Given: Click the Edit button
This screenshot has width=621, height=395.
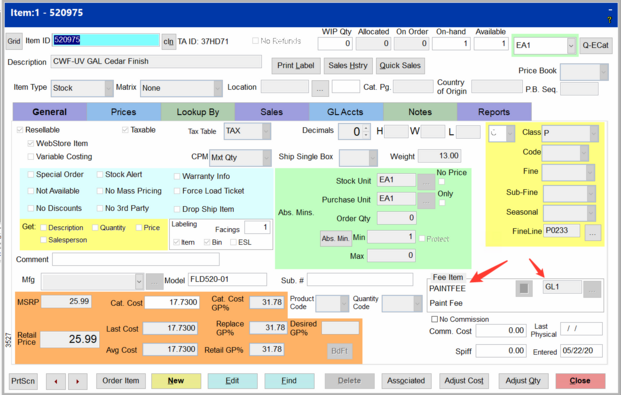Looking at the screenshot, I should pos(232,381).
